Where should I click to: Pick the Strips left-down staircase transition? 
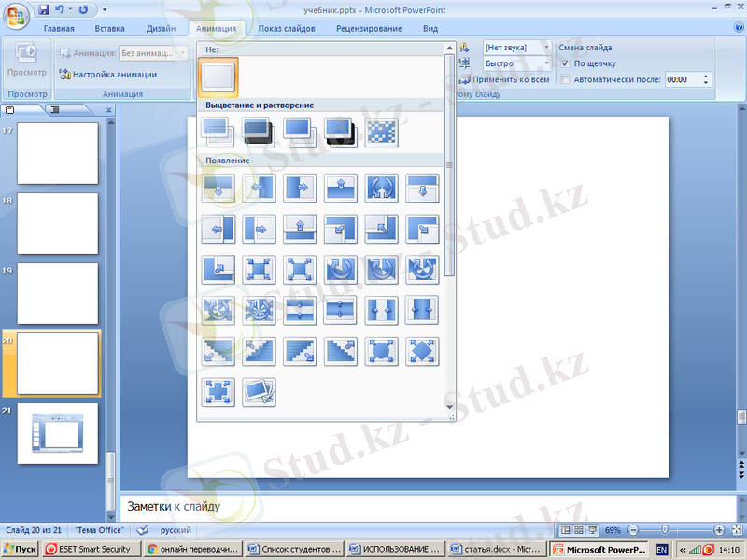point(218,351)
